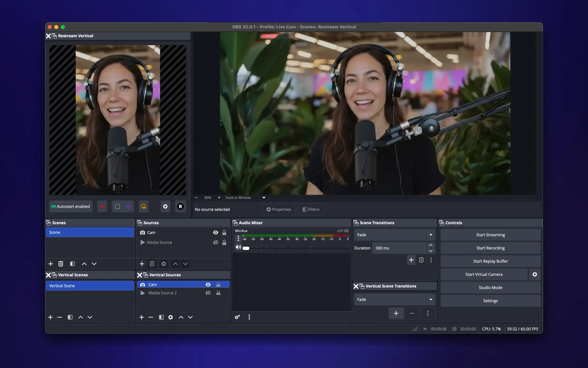
Task: Add a new scene with the plus icon
Action: tap(51, 264)
